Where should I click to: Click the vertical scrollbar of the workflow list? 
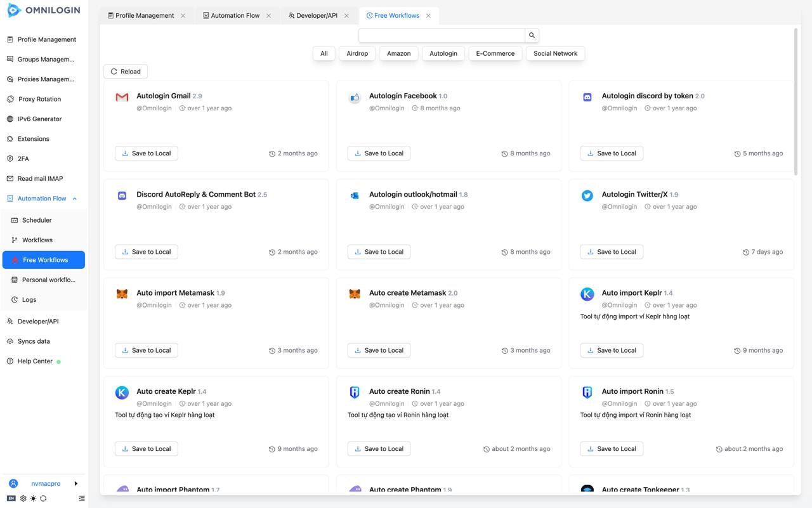coord(796,100)
